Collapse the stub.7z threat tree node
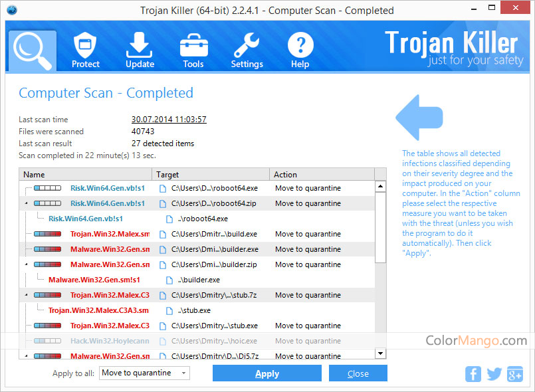The height and width of the screenshot is (392, 535). coord(27,295)
